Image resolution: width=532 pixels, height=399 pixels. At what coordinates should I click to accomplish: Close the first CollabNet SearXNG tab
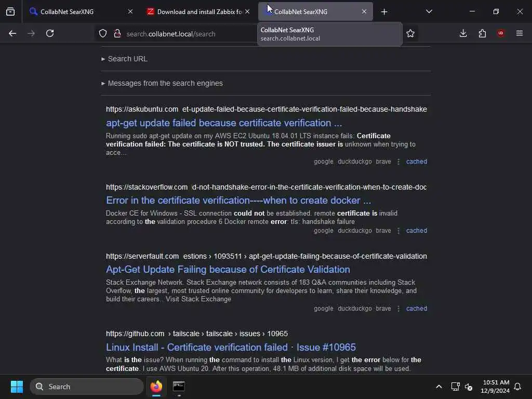pyautogui.click(x=130, y=11)
